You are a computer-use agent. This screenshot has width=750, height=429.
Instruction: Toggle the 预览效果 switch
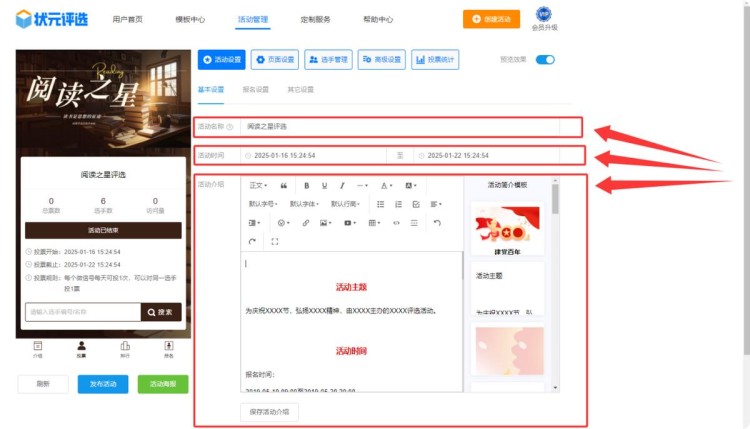pos(545,60)
